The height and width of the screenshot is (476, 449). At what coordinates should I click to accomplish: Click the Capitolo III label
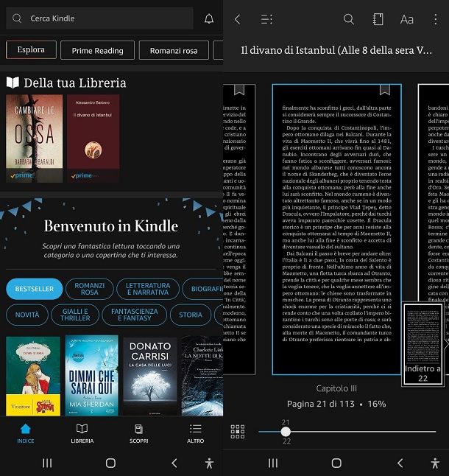coord(336,388)
